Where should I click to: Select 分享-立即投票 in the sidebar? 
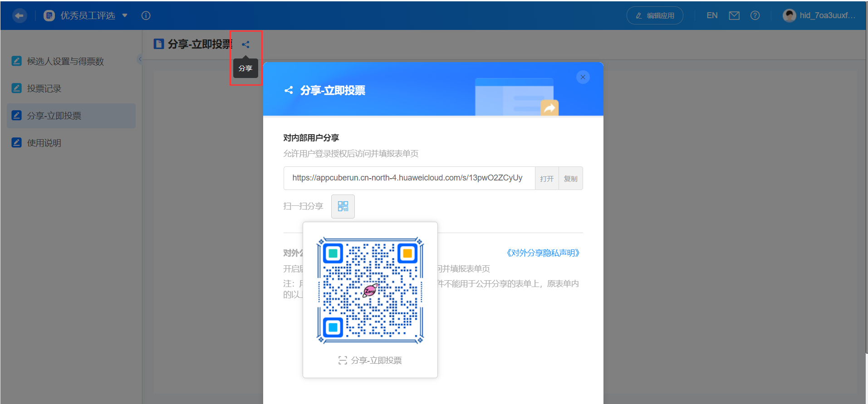coord(71,116)
